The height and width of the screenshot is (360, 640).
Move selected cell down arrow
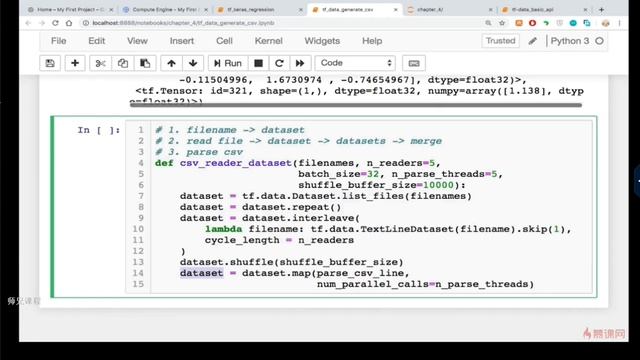point(193,63)
